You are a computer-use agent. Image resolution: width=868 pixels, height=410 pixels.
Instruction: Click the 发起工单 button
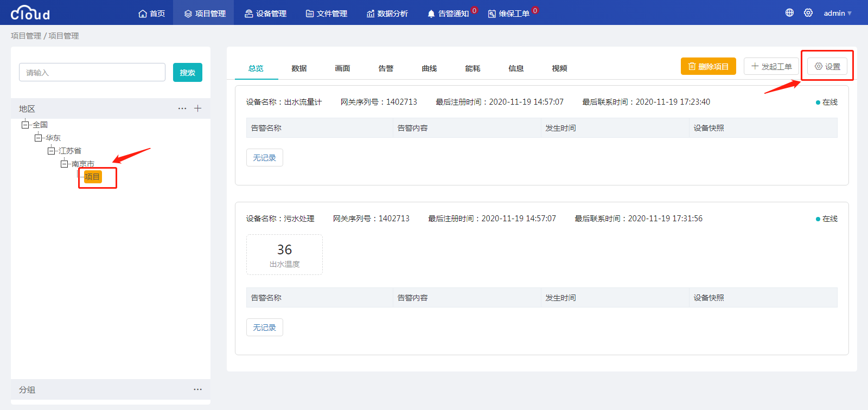pyautogui.click(x=771, y=66)
